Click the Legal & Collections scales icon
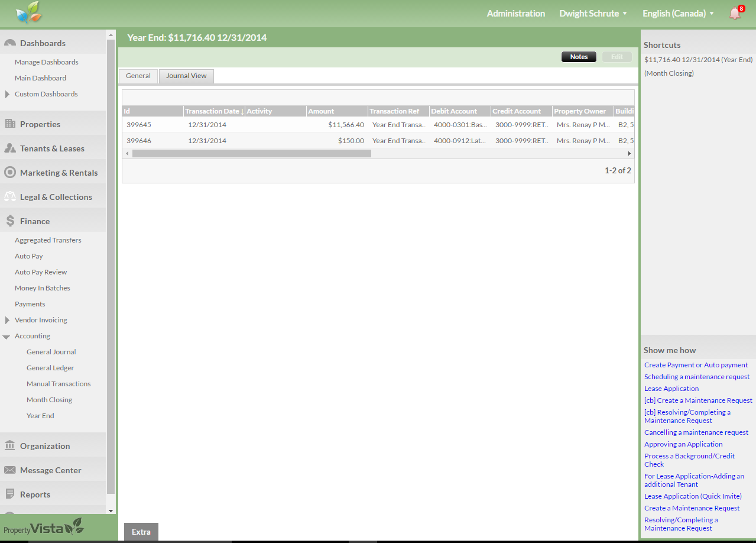Viewport: 756px width, 543px height. point(10,196)
